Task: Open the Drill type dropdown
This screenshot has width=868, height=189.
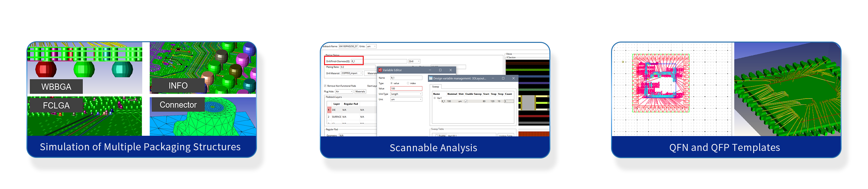Action: pyautogui.click(x=415, y=61)
